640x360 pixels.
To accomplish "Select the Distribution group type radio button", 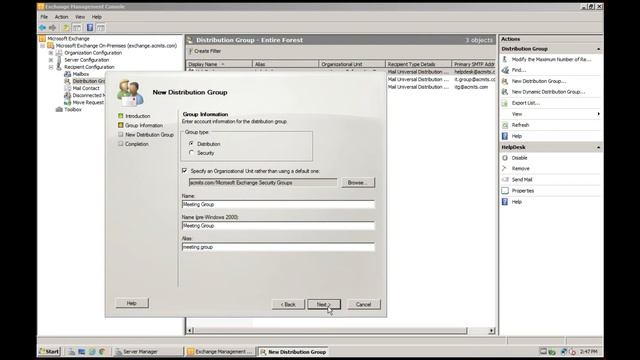I will click(191, 144).
